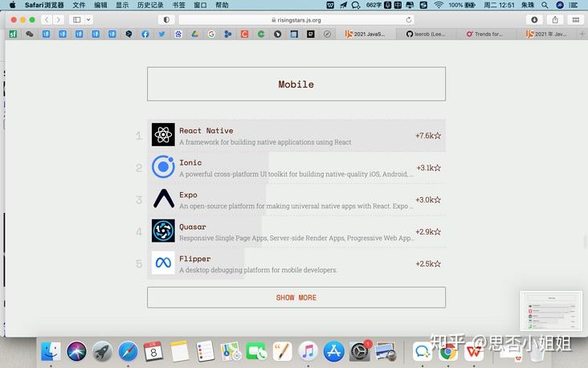Open System Preferences from the Dock

click(360, 351)
